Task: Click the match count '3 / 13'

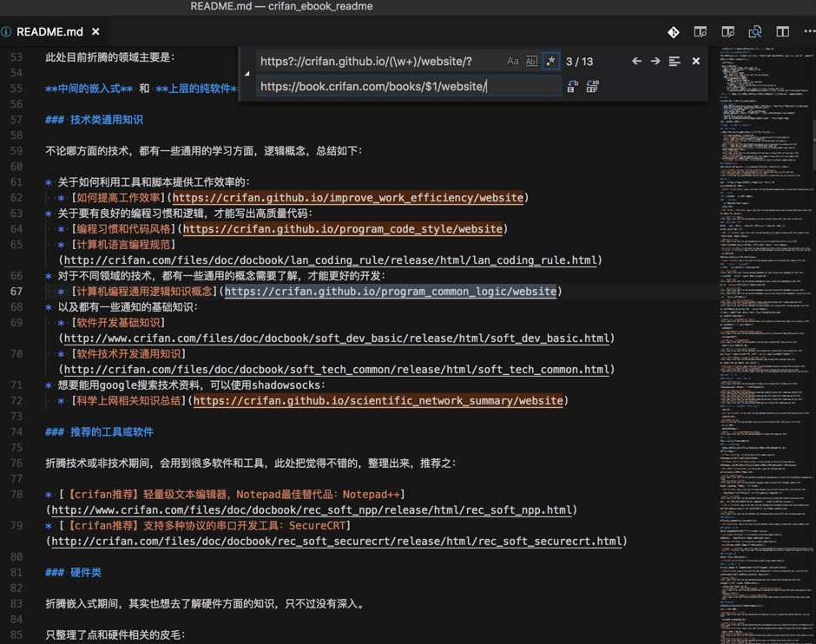Action: pos(579,62)
